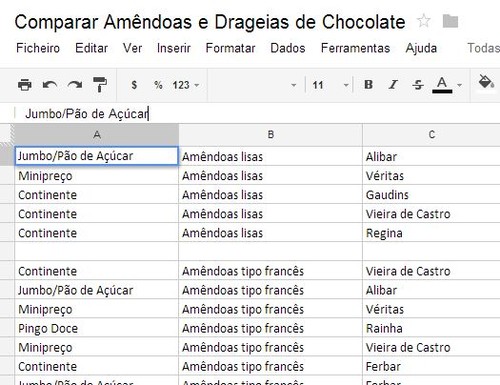Open the fill color paint bucket

click(x=486, y=82)
